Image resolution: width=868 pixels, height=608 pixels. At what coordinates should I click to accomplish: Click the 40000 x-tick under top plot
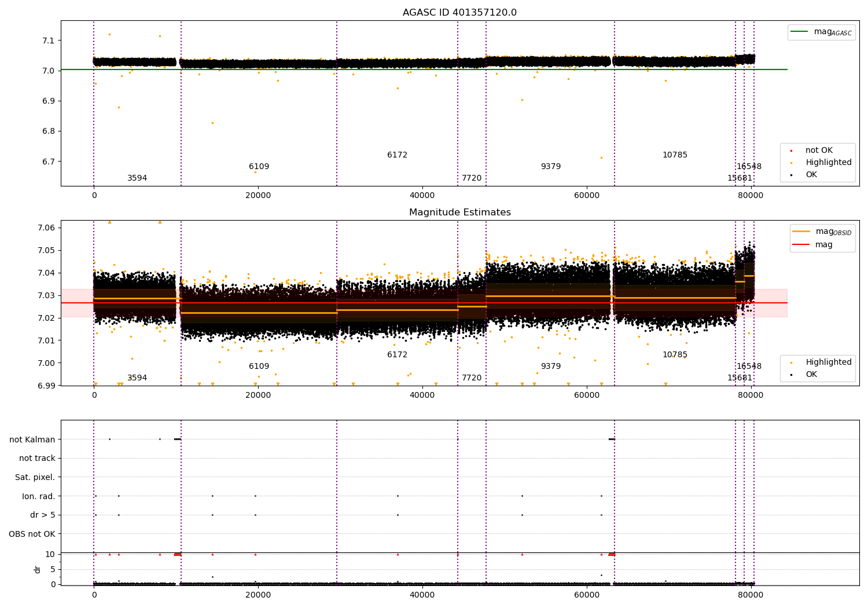(422, 196)
